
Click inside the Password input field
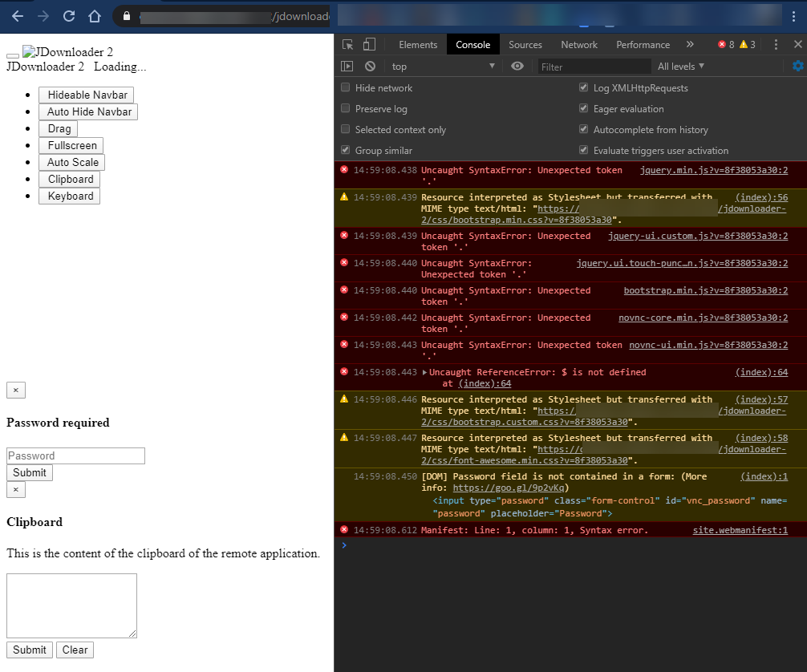pos(75,455)
